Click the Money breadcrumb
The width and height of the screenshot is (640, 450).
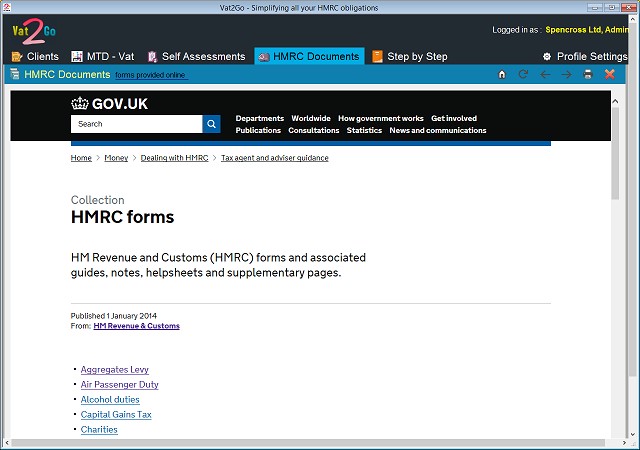[116, 158]
